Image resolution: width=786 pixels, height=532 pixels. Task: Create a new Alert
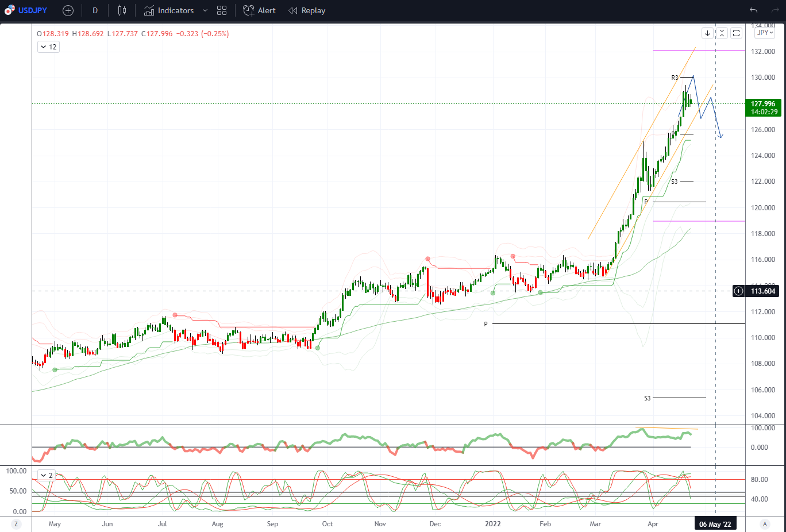click(x=260, y=10)
